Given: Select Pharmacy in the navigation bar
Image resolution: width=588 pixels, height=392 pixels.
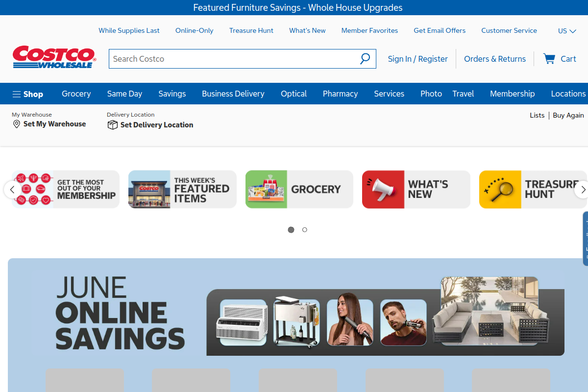Looking at the screenshot, I should 340,94.
